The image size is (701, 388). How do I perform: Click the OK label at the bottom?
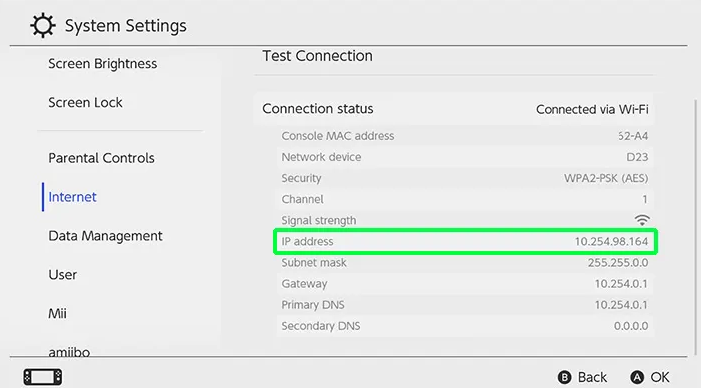pyautogui.click(x=660, y=377)
